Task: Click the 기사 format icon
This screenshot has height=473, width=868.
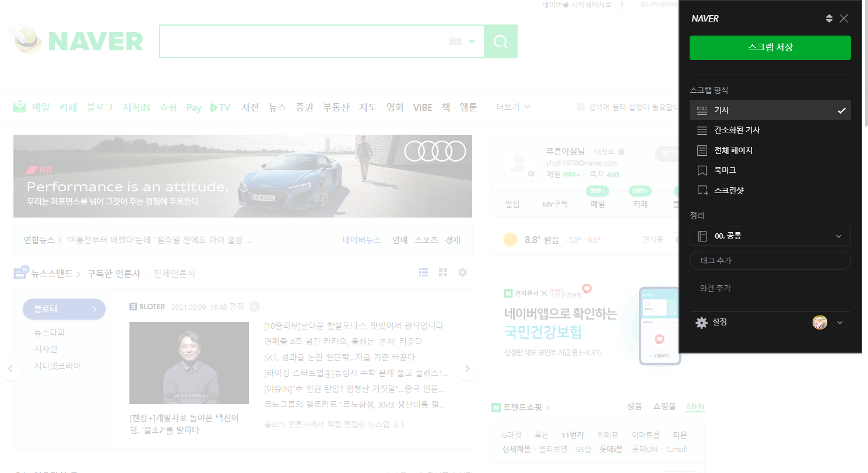Action: tap(702, 110)
